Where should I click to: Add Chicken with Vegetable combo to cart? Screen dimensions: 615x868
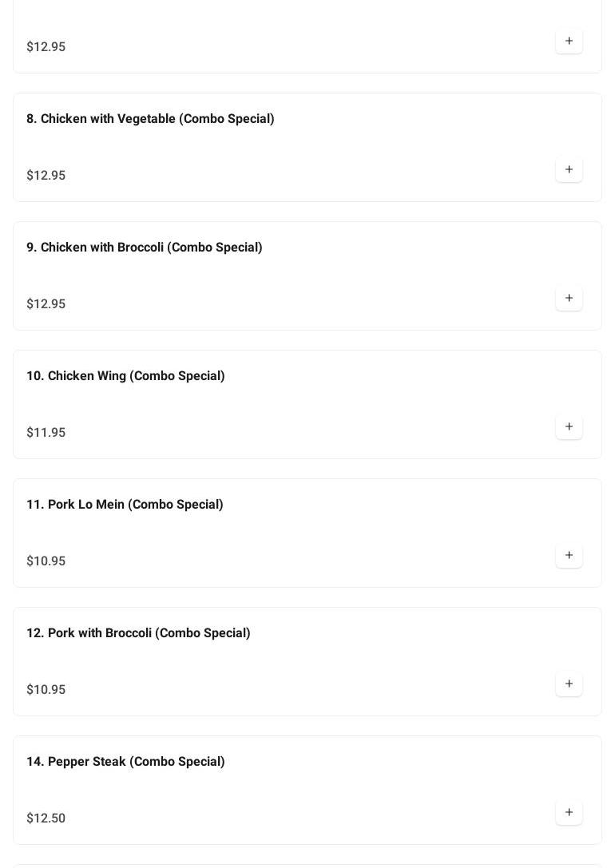pos(569,170)
